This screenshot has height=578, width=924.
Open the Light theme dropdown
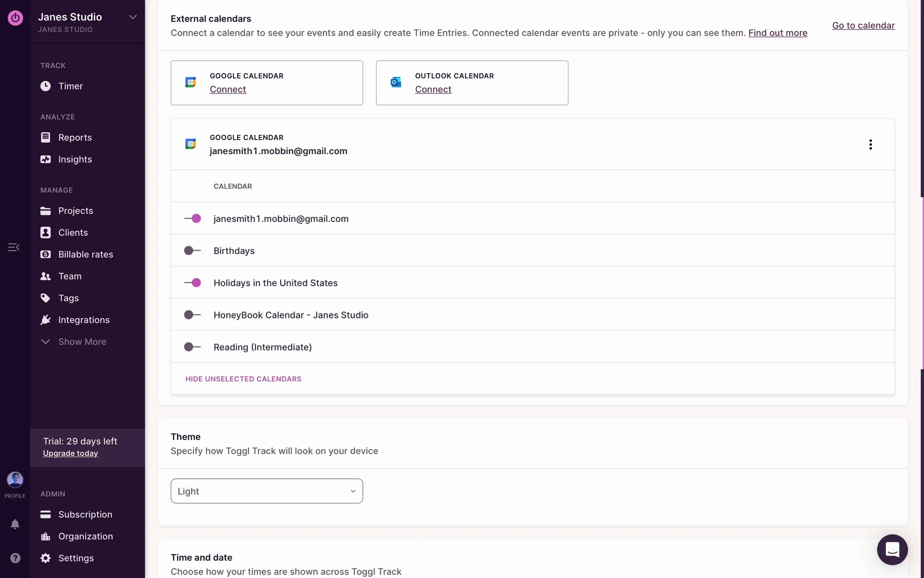[x=267, y=491]
